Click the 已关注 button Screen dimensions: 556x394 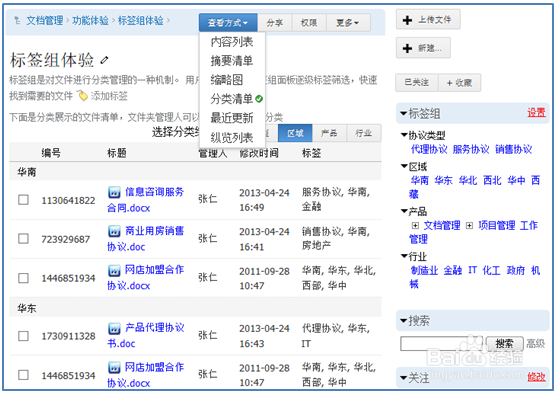click(x=417, y=83)
